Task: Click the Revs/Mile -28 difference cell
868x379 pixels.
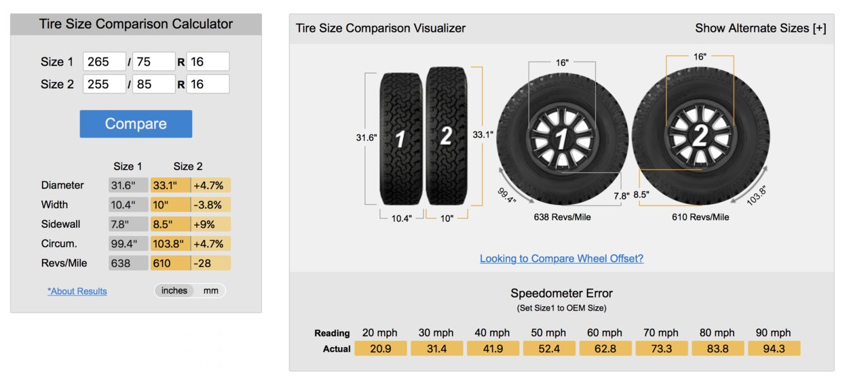Action: (211, 263)
